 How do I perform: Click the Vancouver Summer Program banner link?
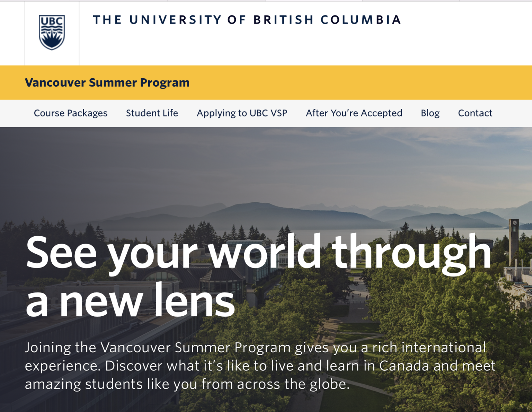pyautogui.click(x=106, y=82)
